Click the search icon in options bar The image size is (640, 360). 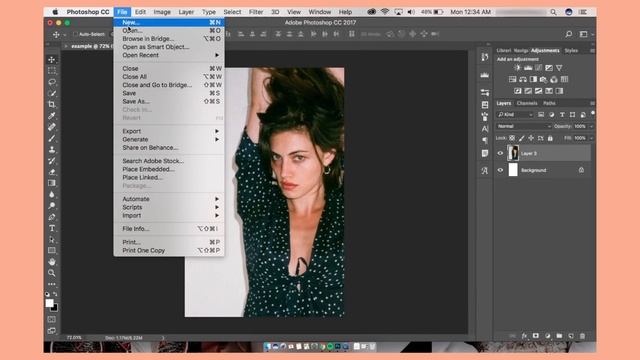pos(569,34)
